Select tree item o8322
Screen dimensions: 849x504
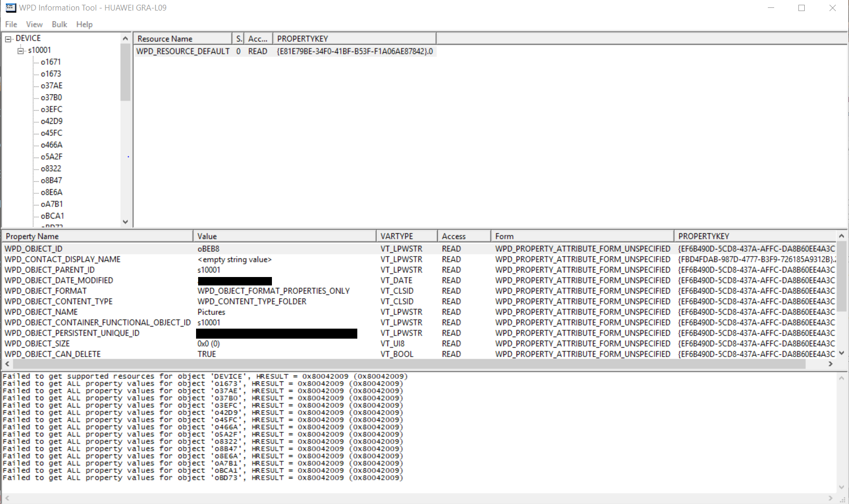(51, 169)
